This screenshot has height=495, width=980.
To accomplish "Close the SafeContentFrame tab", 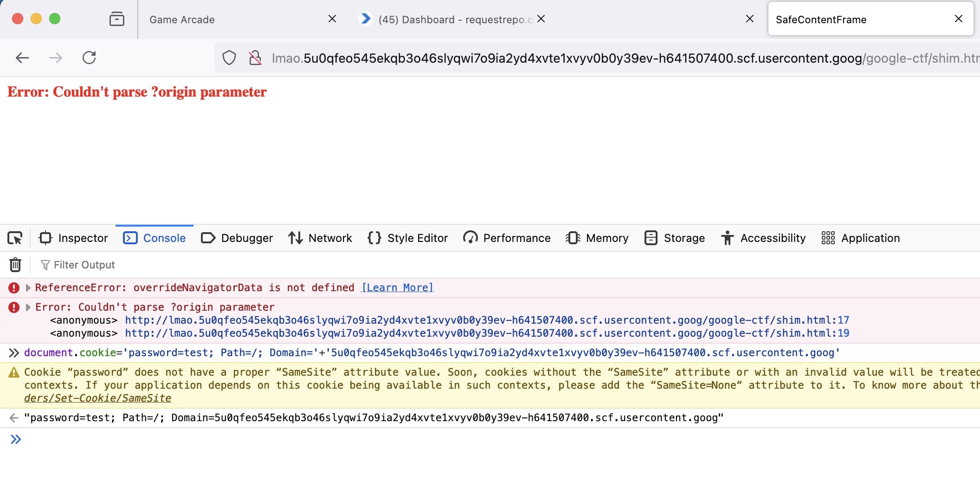I will coord(958,19).
